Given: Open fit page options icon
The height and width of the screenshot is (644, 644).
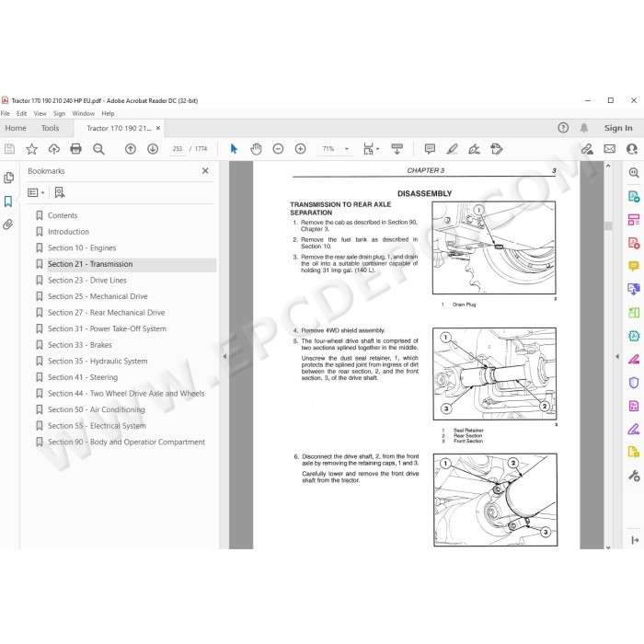Looking at the screenshot, I should point(371,149).
